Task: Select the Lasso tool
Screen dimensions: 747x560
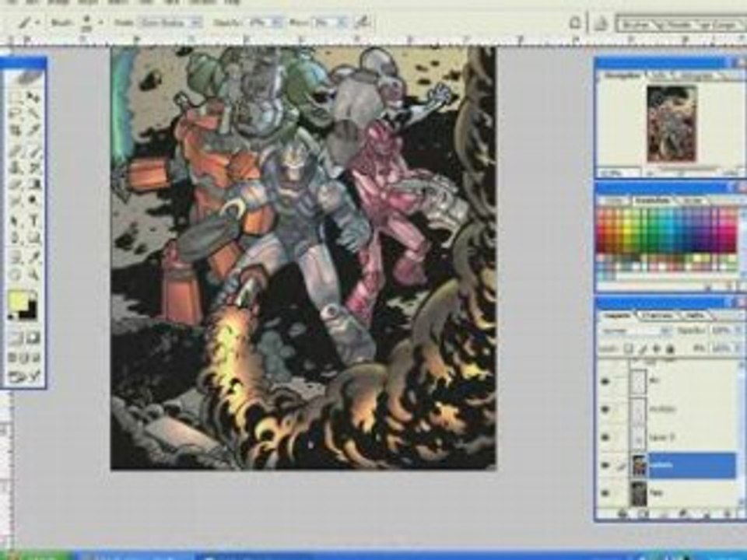Action: (16, 114)
